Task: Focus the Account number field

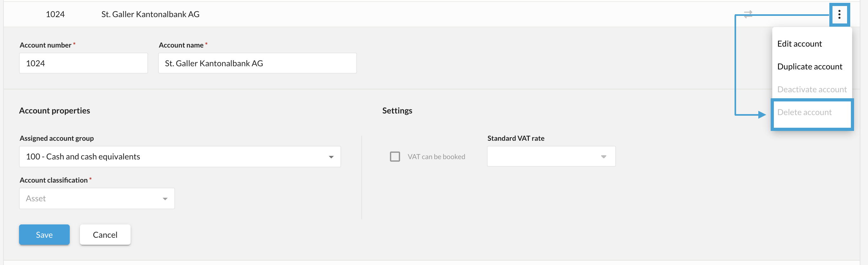Action: (84, 63)
